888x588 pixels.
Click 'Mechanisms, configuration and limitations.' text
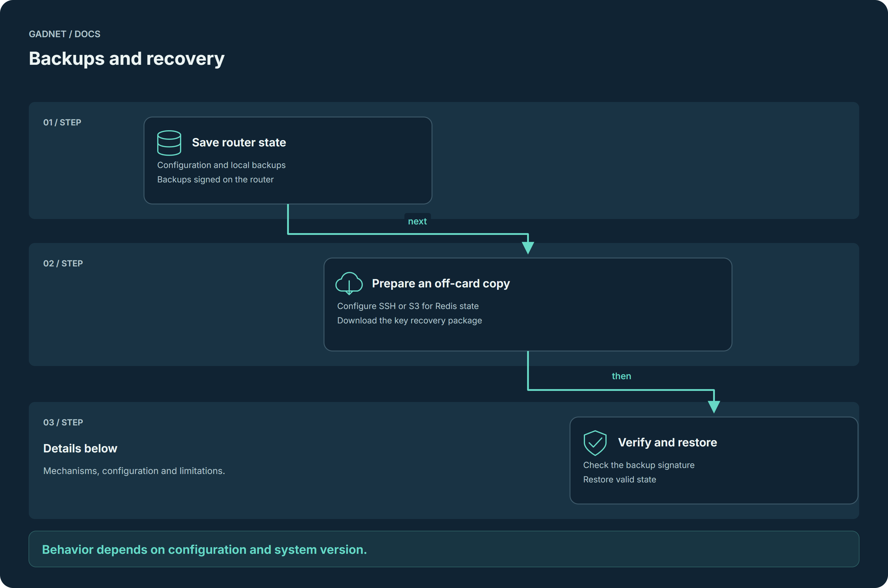click(x=134, y=471)
